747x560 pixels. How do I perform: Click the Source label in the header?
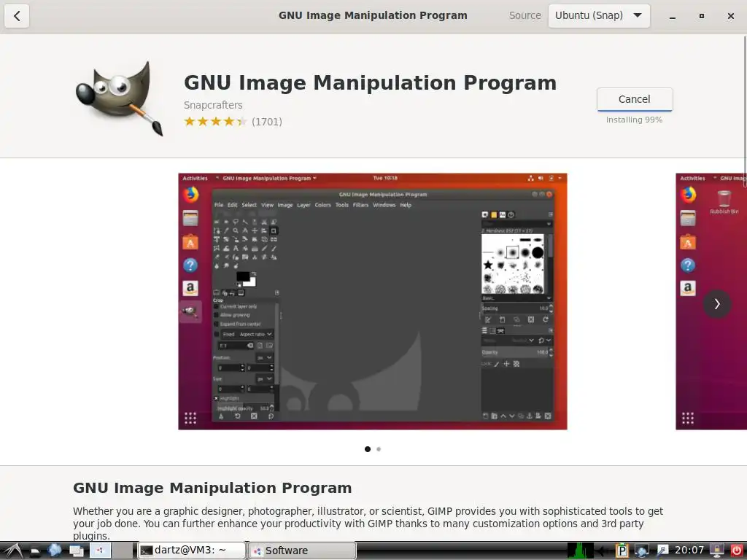click(x=525, y=16)
